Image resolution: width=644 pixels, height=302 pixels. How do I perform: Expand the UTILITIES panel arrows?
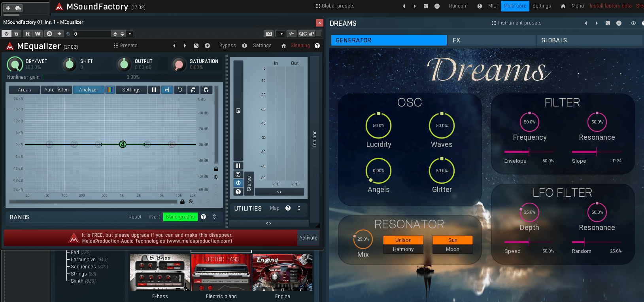299,208
